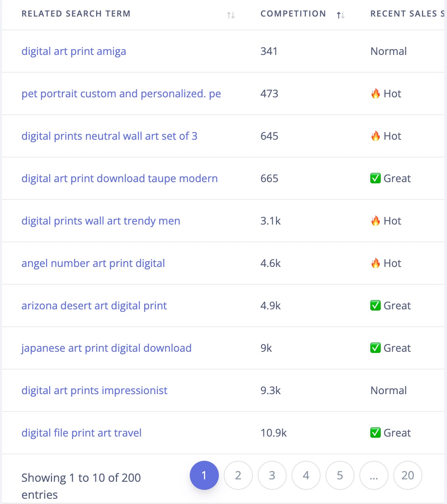Sort by Related Search Term arrows icon
Image resolution: width=447 pixels, height=504 pixels.
tap(231, 15)
